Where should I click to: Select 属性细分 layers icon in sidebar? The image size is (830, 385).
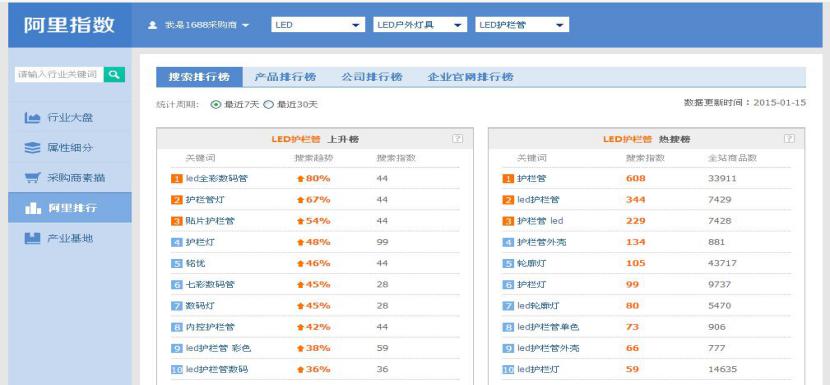(32, 148)
